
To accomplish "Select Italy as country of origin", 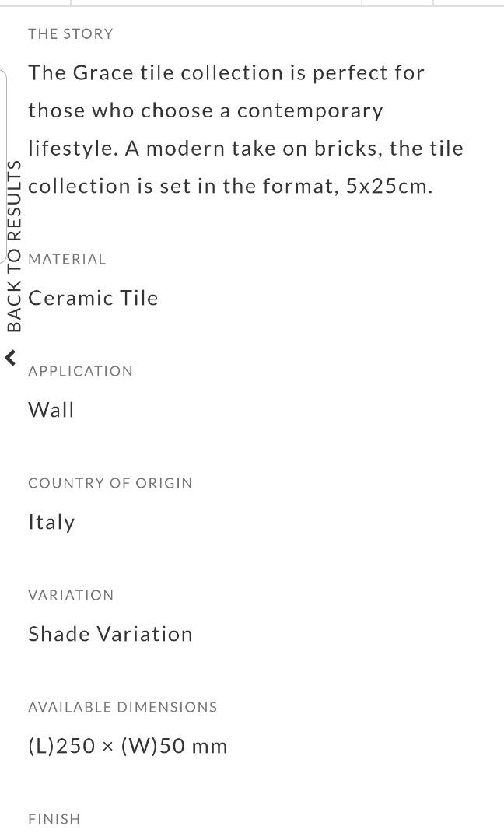I will pos(51,521).
